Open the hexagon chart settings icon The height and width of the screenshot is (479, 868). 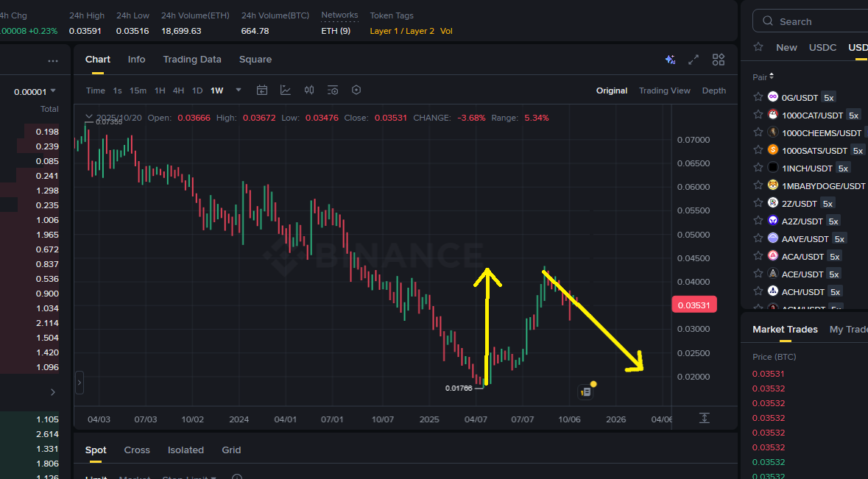[356, 91]
